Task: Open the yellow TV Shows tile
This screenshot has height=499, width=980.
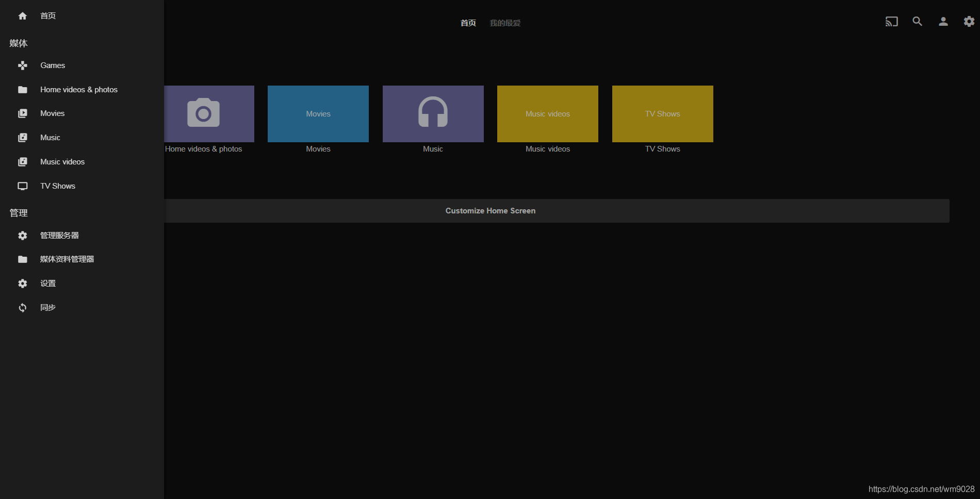Action: tap(663, 114)
